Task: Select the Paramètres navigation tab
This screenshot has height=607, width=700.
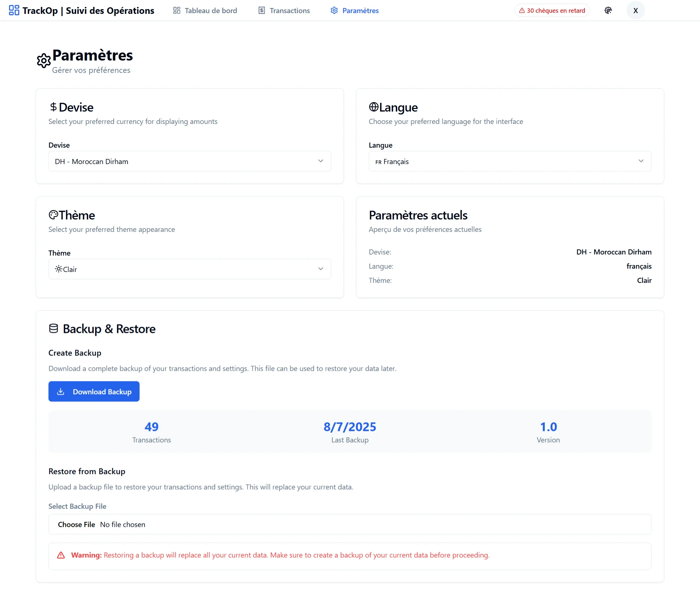Action: click(x=355, y=11)
